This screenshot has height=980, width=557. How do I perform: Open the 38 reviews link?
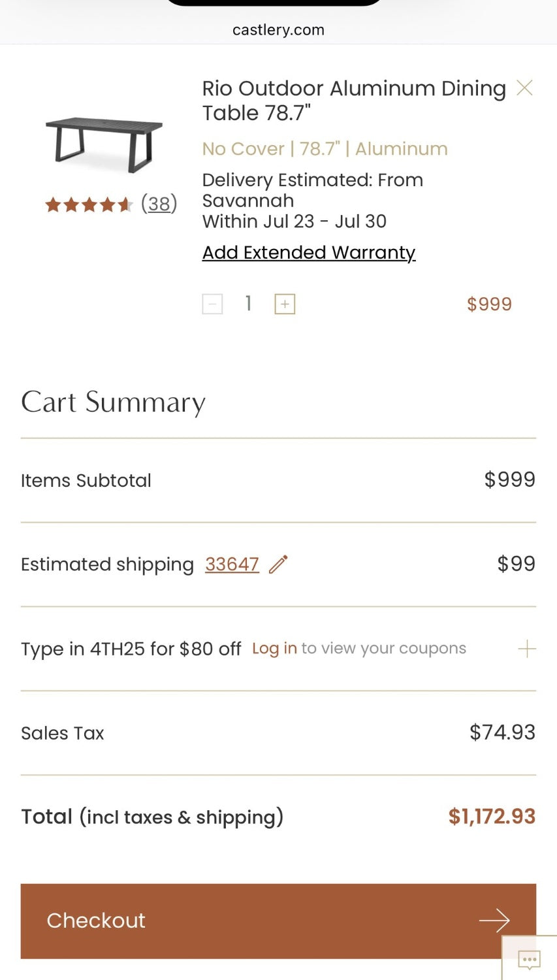159,204
